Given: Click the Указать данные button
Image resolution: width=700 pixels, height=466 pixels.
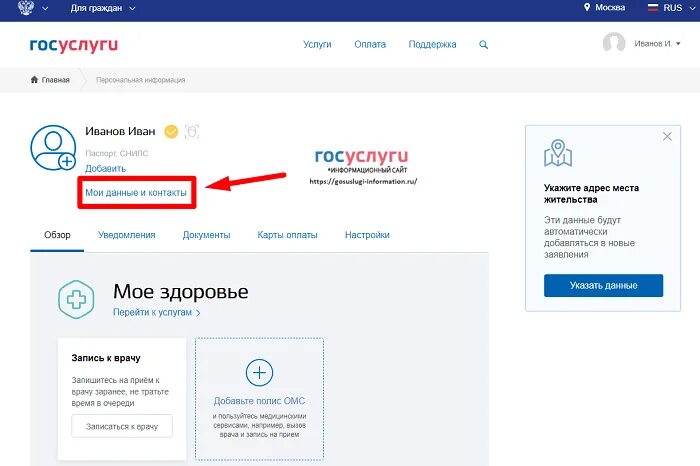Looking at the screenshot, I should point(604,286).
